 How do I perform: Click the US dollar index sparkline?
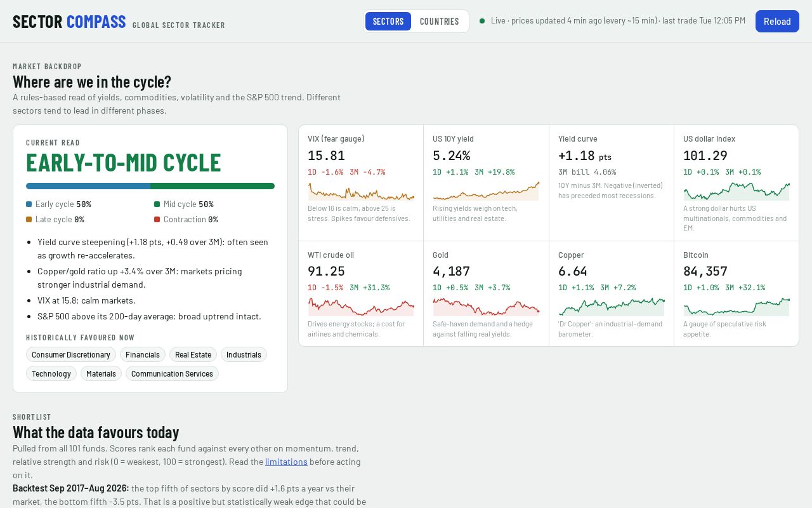[x=737, y=191]
